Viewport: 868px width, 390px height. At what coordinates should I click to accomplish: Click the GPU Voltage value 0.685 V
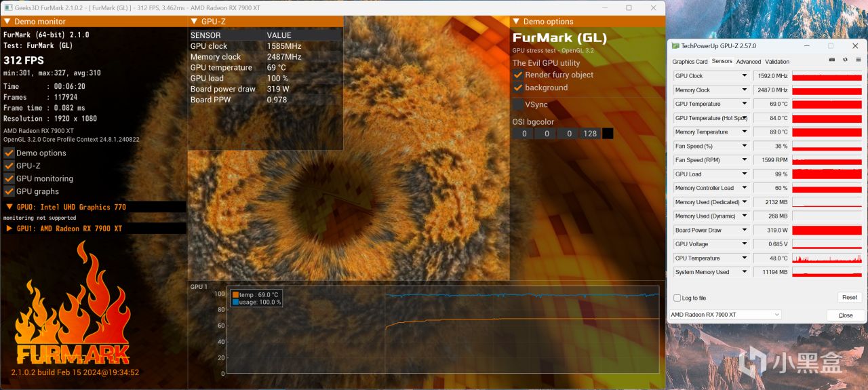tap(771, 244)
